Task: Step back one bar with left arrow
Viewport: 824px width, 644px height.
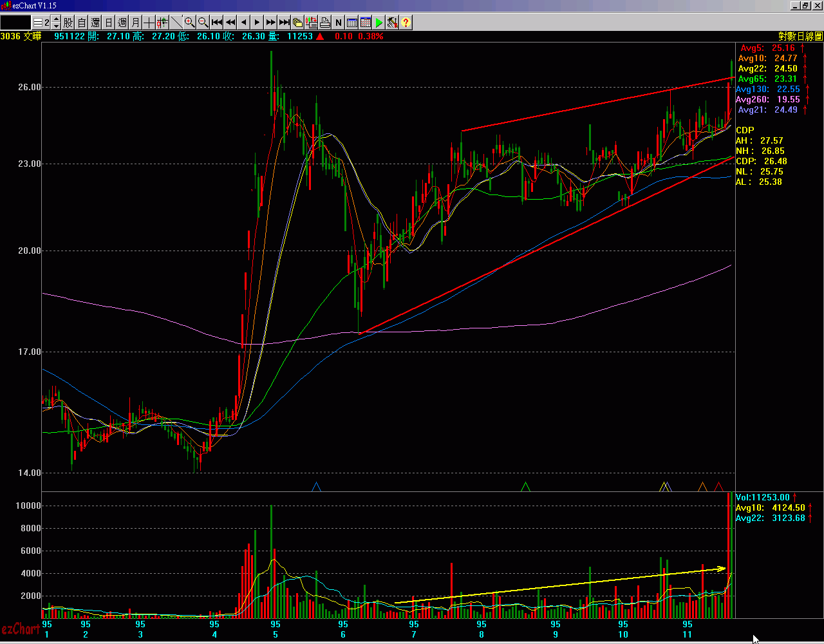Action: pyautogui.click(x=244, y=23)
